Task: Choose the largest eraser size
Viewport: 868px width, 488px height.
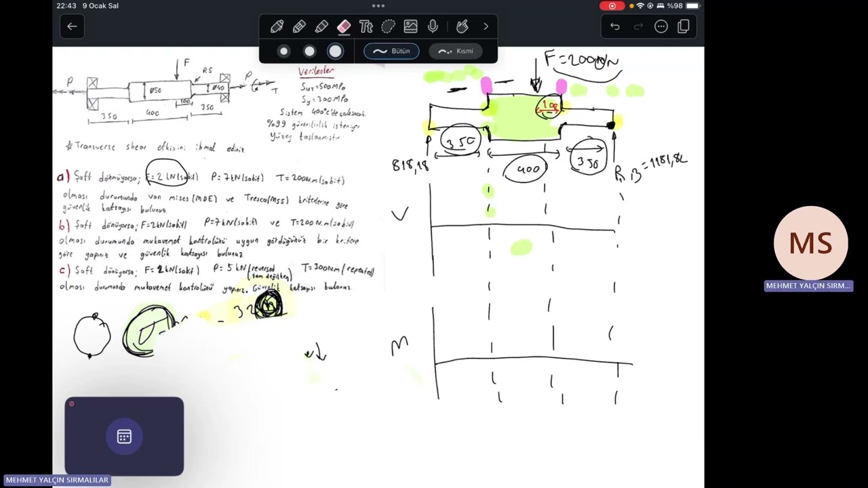Action: (x=335, y=51)
